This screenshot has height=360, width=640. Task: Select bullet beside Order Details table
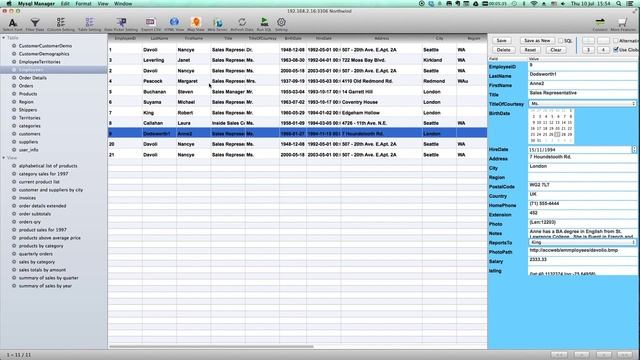click(x=14, y=78)
